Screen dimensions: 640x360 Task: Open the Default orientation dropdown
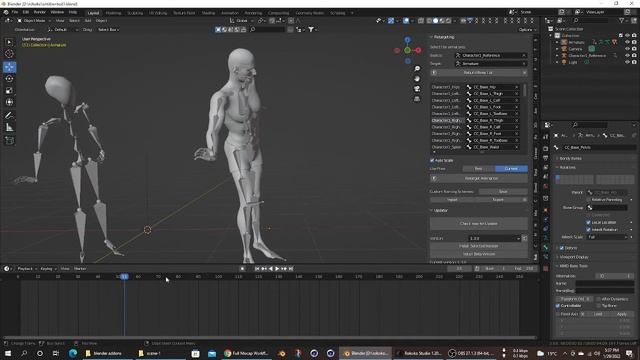(x=61, y=29)
